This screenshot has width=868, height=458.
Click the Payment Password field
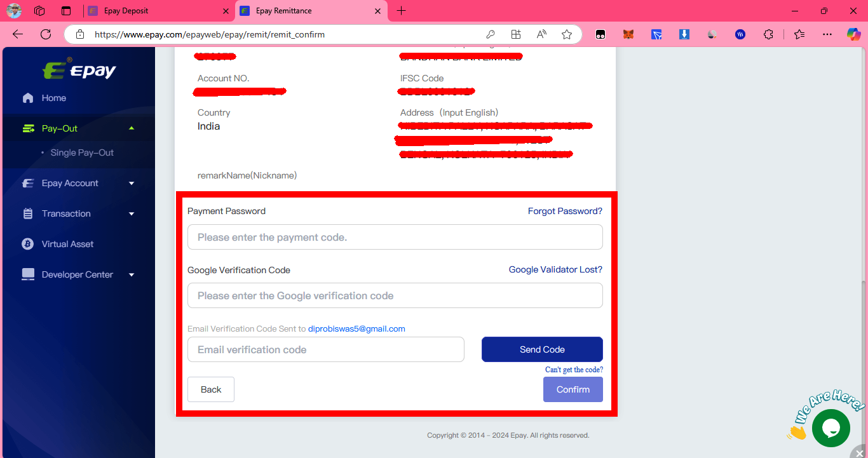[395, 237]
